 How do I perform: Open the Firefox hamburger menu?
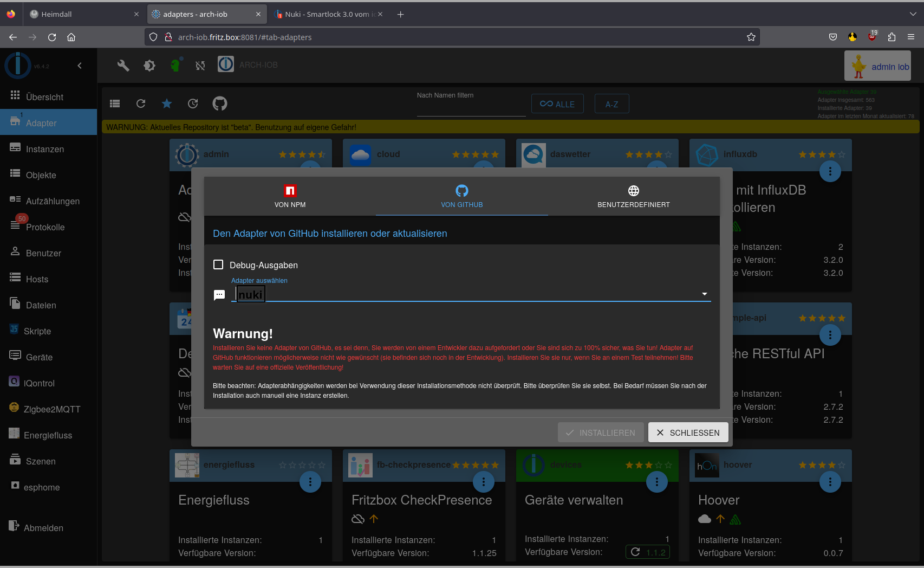click(911, 37)
